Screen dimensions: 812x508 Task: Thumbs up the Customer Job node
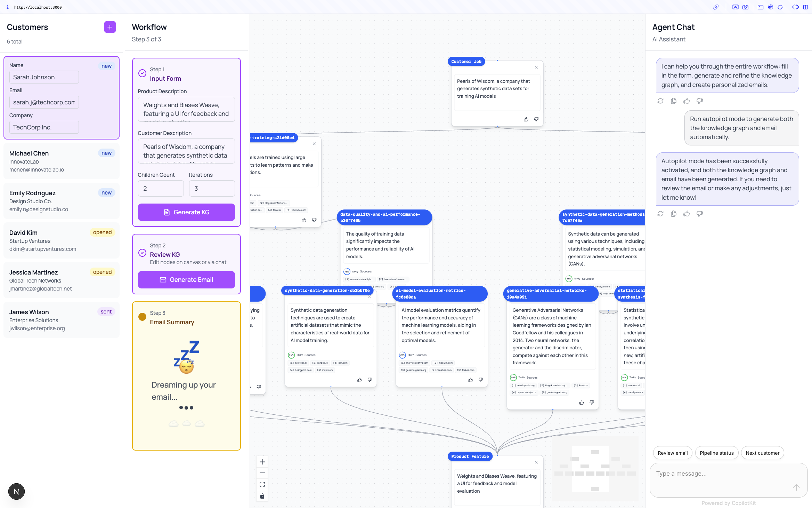click(x=526, y=119)
